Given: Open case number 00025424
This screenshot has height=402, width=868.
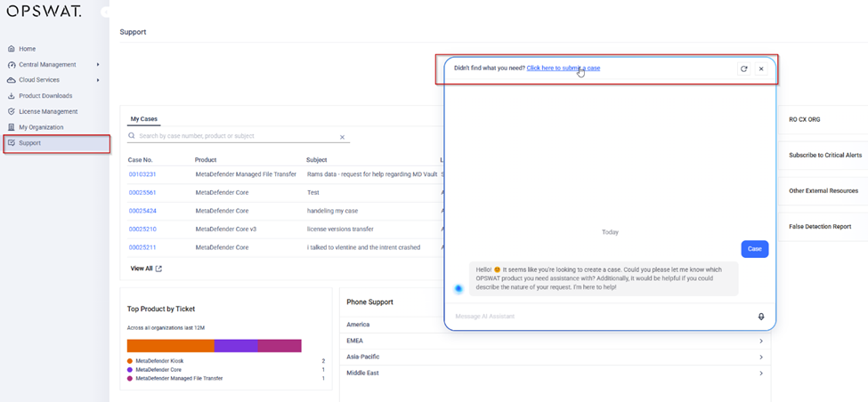Looking at the screenshot, I should [142, 211].
